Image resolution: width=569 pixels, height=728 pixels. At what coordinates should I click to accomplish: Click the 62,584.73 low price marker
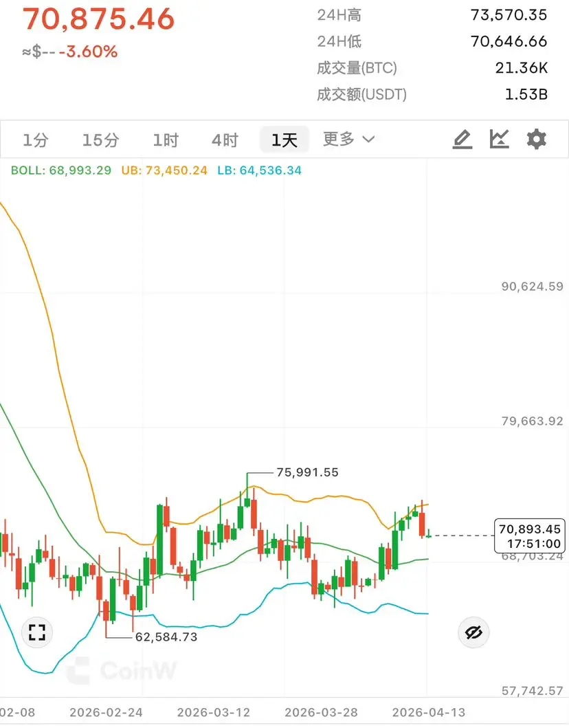(x=166, y=637)
